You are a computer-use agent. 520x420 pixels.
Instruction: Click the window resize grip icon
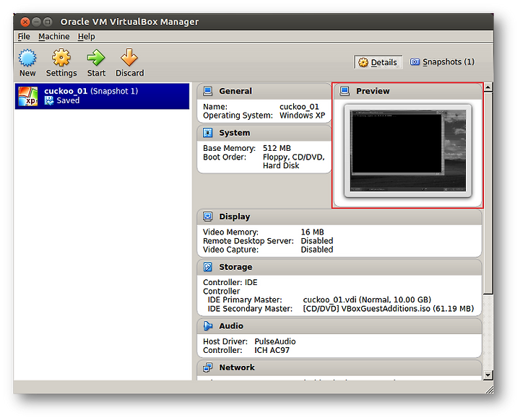(489, 390)
